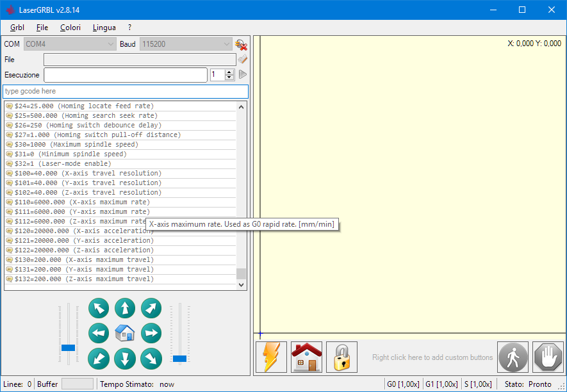Jog left with the left arrow button
Image resolution: width=567 pixels, height=392 pixels.
tap(99, 333)
